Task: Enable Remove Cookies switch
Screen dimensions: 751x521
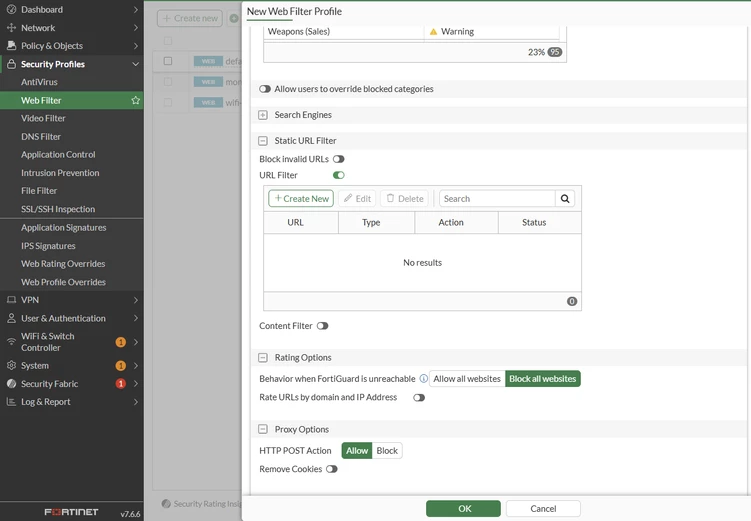Action: [x=332, y=469]
